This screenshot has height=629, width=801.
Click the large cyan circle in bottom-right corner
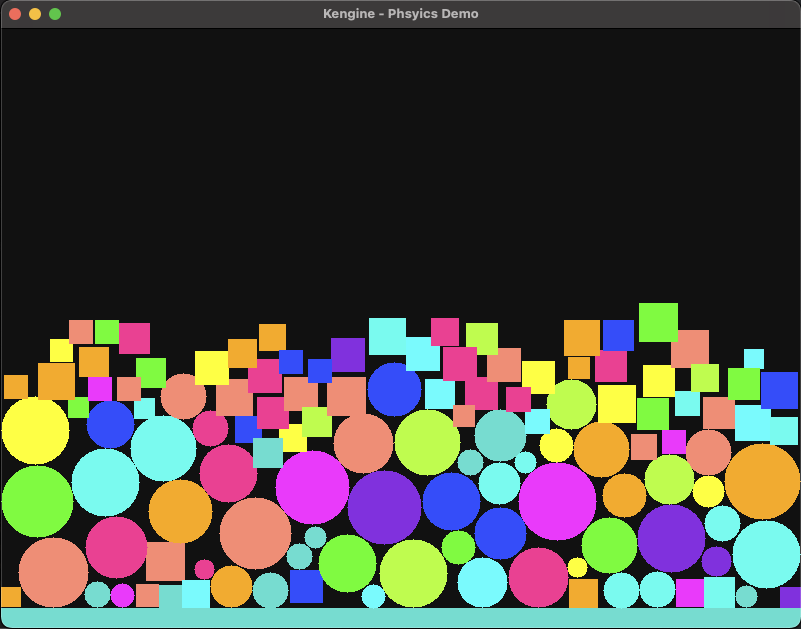click(x=766, y=554)
